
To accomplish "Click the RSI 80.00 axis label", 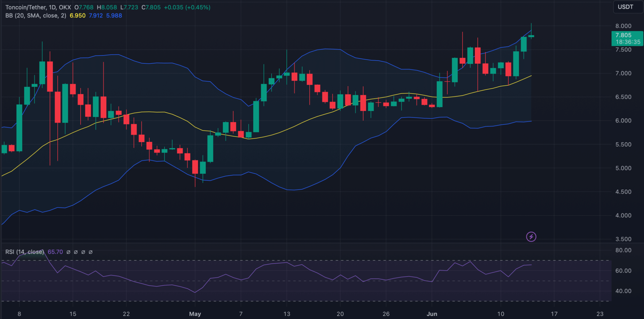I will [x=623, y=250].
